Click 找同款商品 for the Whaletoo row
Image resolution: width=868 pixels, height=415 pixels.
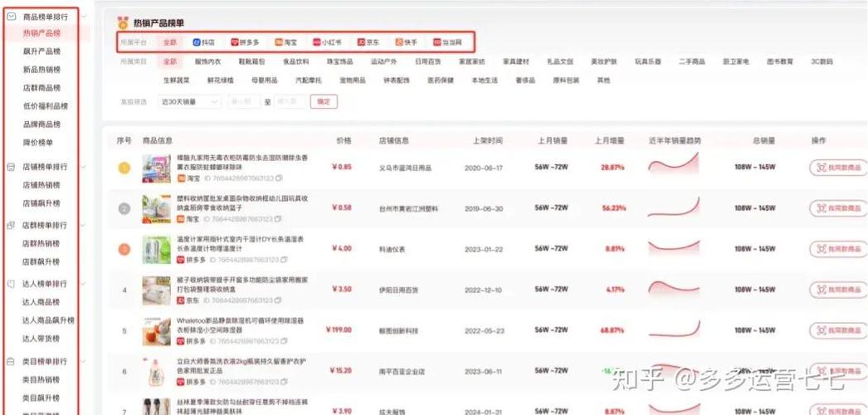point(839,331)
